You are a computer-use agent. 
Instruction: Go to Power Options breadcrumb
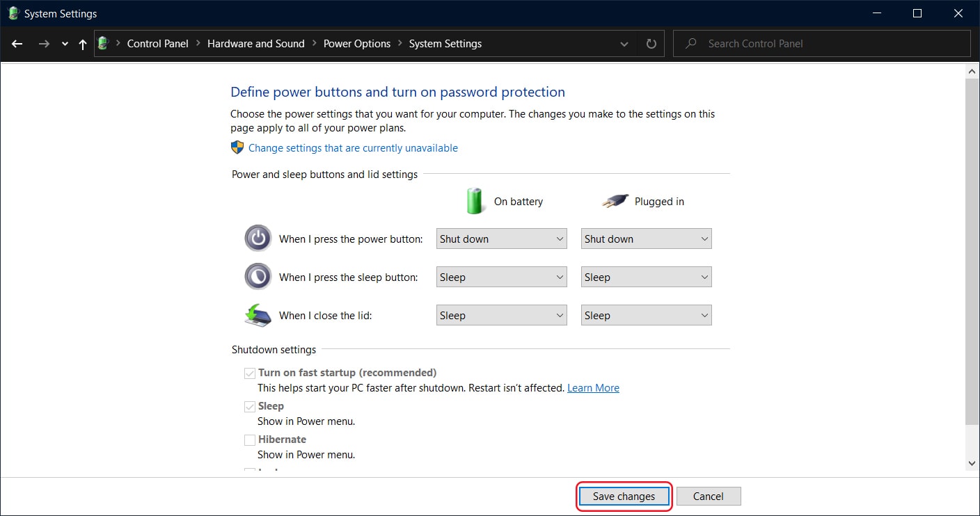357,43
